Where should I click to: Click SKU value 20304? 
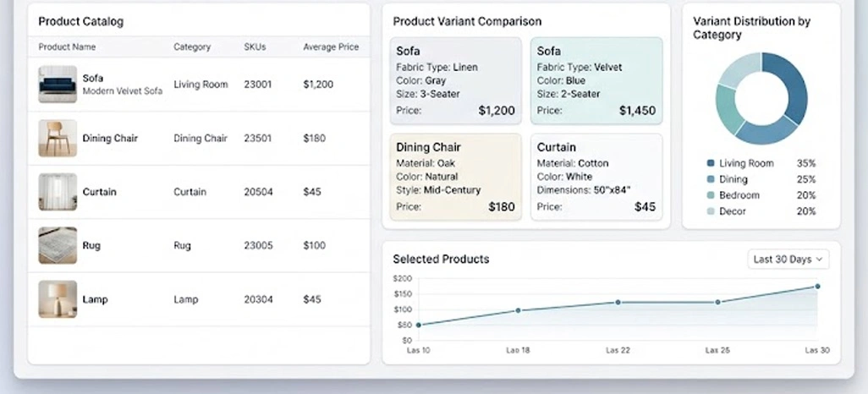click(259, 299)
